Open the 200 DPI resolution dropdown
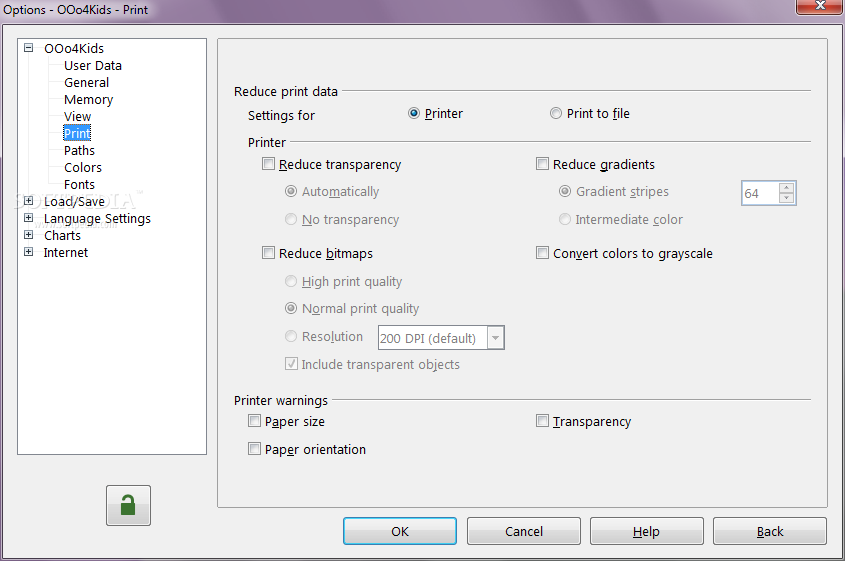Viewport: 845px width, 561px height. pyautogui.click(x=495, y=338)
